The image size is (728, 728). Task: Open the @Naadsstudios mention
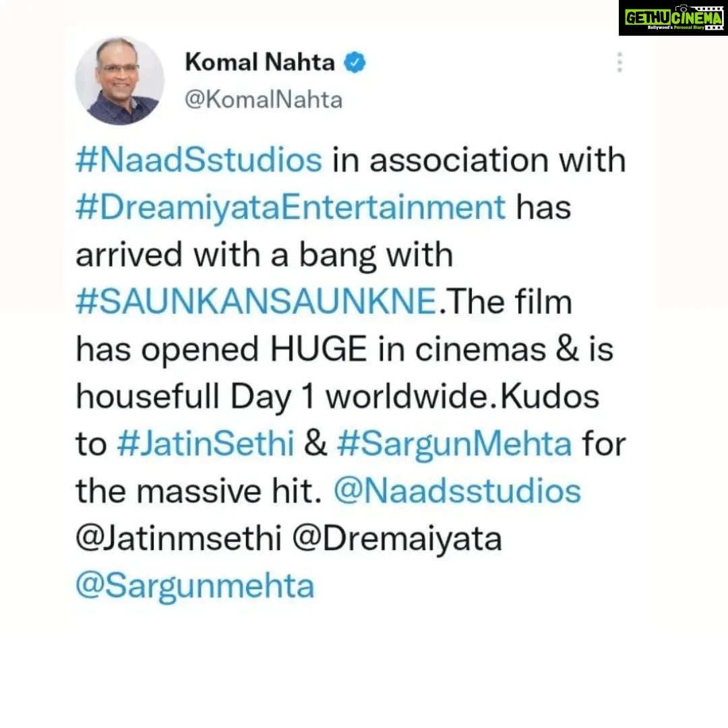(457, 491)
